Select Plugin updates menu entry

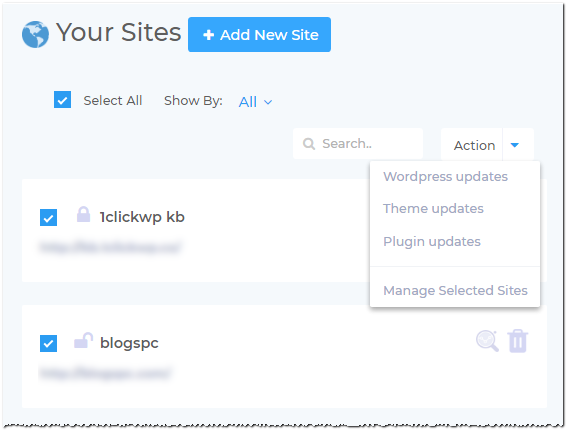tap(432, 241)
